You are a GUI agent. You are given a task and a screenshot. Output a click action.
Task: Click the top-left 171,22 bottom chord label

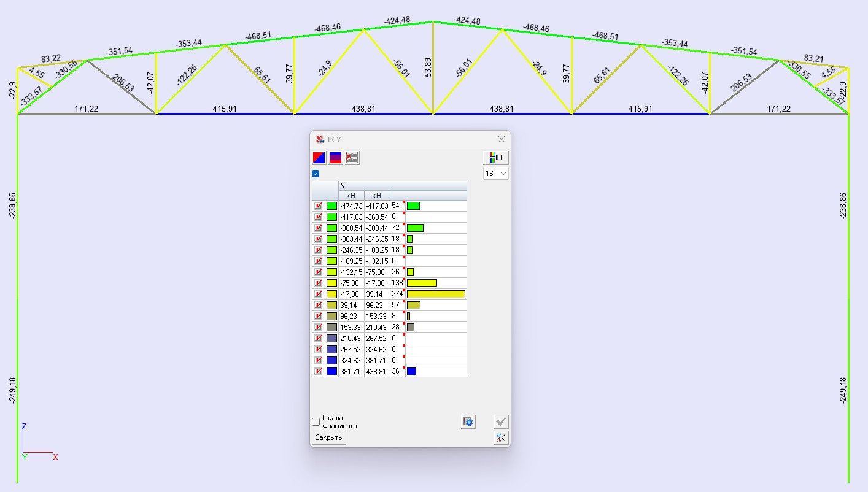point(86,109)
